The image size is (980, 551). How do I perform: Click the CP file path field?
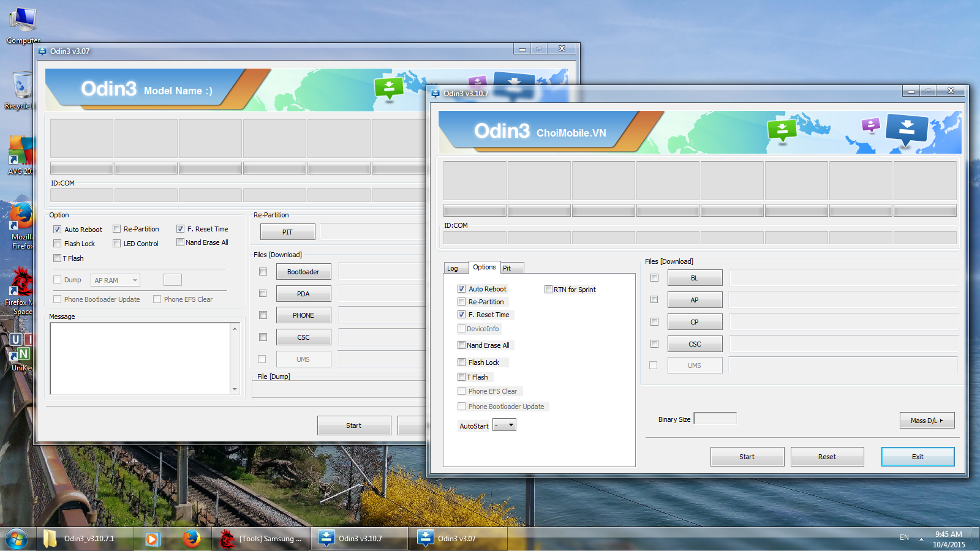point(843,322)
